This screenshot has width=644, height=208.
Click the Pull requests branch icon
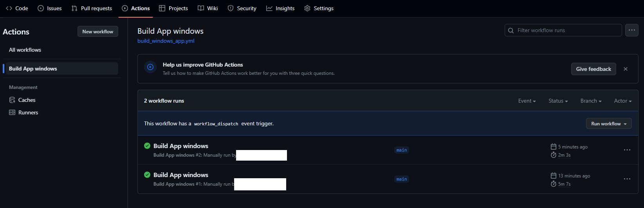[74, 8]
